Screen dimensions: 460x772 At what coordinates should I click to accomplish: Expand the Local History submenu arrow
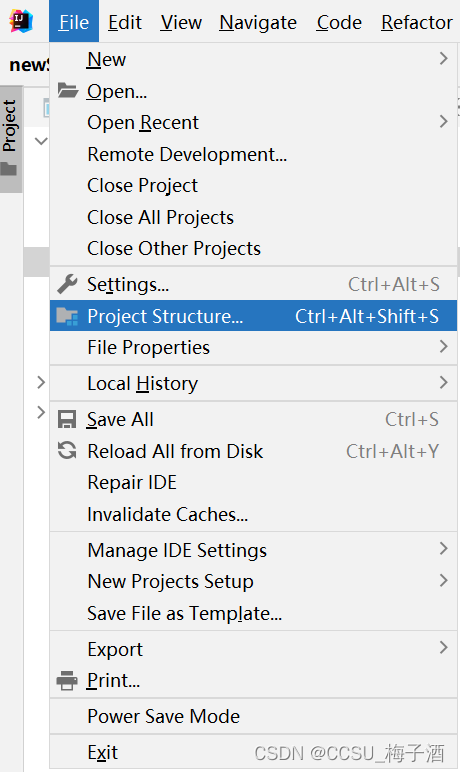pyautogui.click(x=444, y=383)
